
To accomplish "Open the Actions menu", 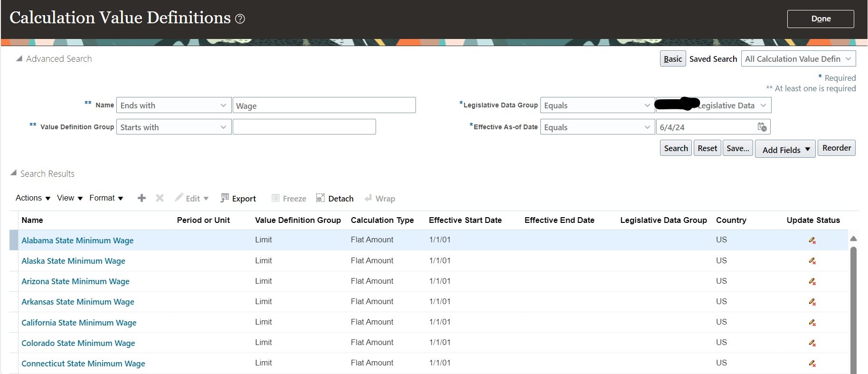I will 33,198.
